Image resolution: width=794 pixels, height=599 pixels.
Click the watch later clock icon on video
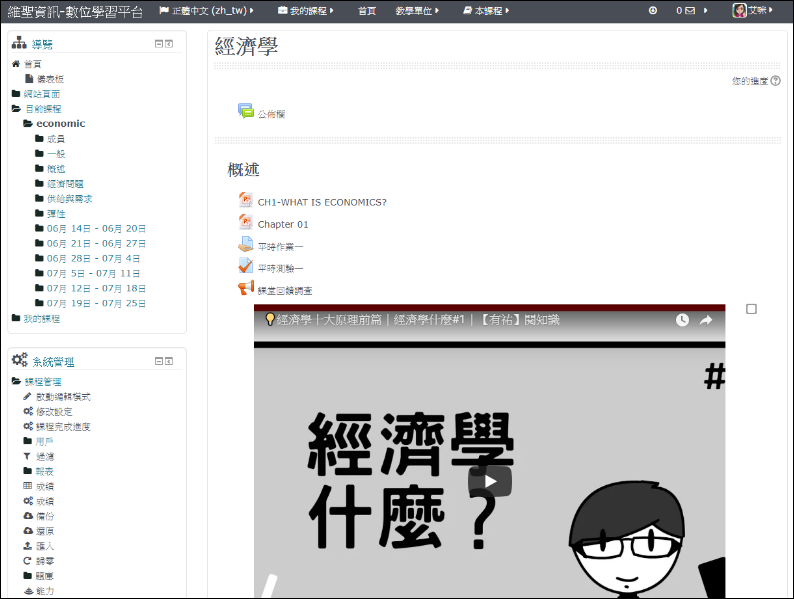click(x=682, y=320)
